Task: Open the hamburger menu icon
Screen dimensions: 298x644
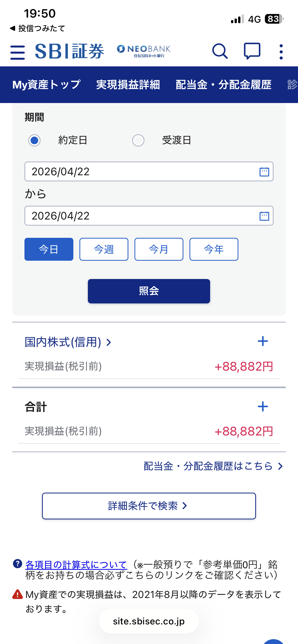Action: point(18,52)
